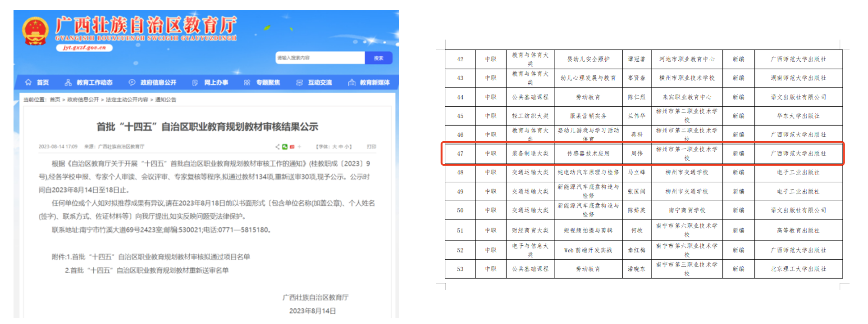Click the cell 纯电动汽车原理与检修

(x=588, y=172)
